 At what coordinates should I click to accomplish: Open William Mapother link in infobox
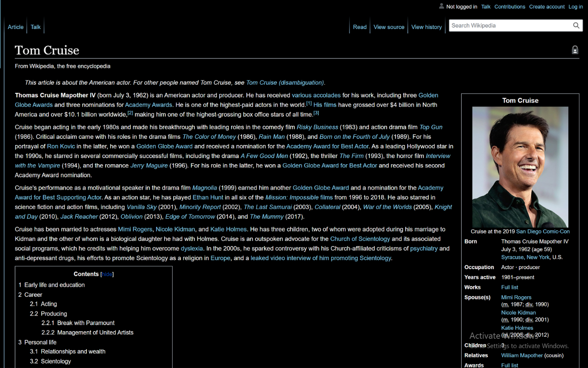pos(522,356)
